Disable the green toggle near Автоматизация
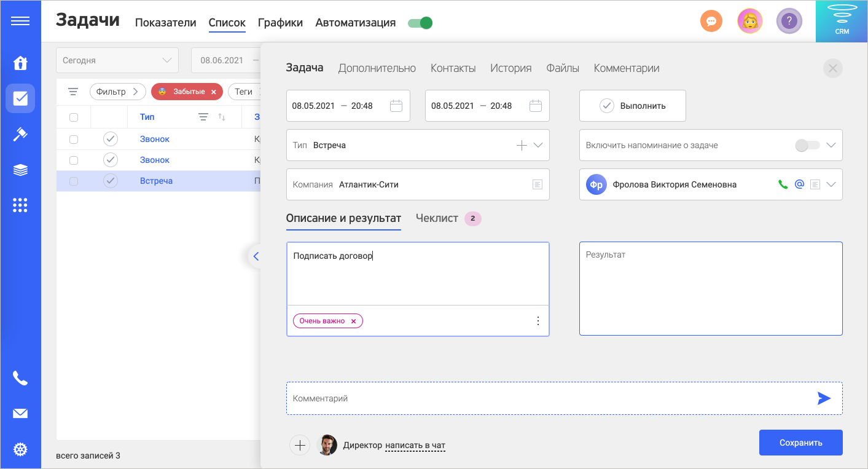This screenshot has height=469, width=868. 420,22
